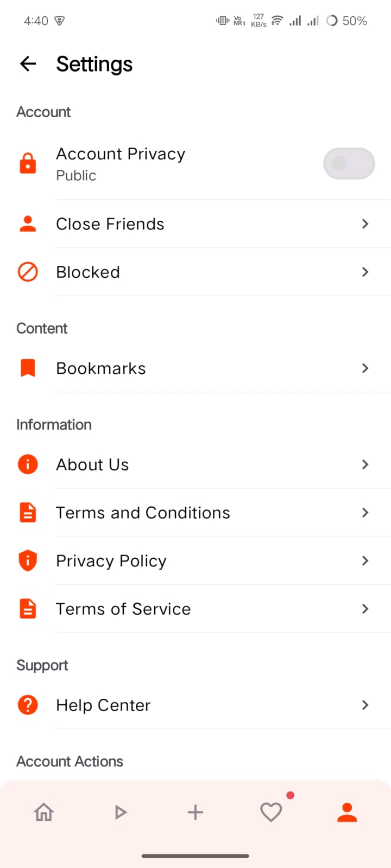Expand Close Friends chevron arrow
This screenshot has height=868, width=391.
[365, 224]
